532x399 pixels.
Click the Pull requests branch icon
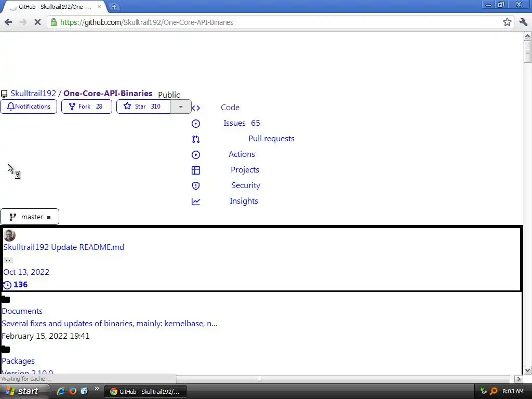click(x=196, y=139)
